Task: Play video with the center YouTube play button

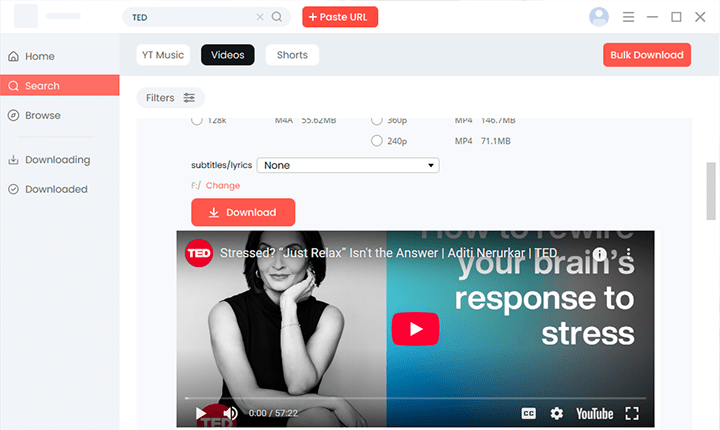Action: tap(415, 329)
